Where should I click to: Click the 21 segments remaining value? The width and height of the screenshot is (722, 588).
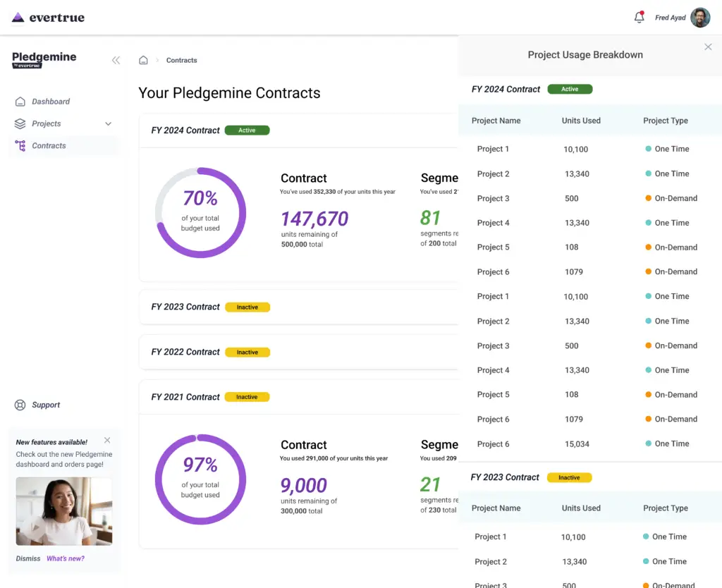click(x=431, y=484)
